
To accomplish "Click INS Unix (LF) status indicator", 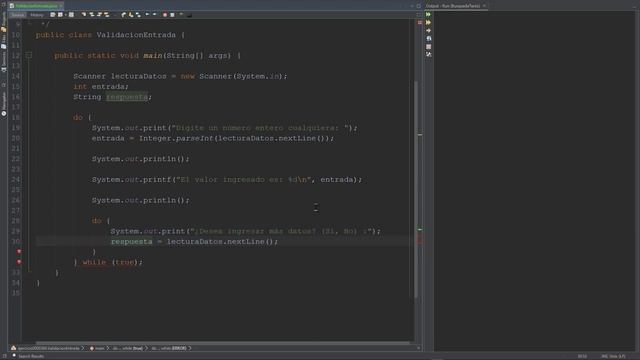I will [613, 356].
